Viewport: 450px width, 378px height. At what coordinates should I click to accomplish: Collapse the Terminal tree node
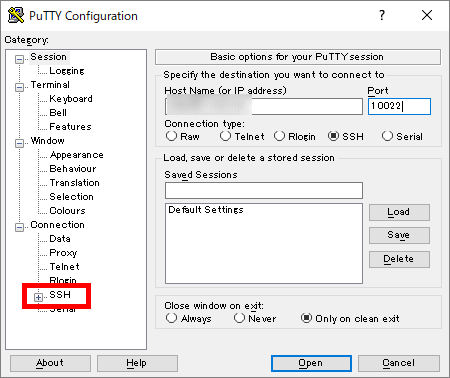pos(19,87)
